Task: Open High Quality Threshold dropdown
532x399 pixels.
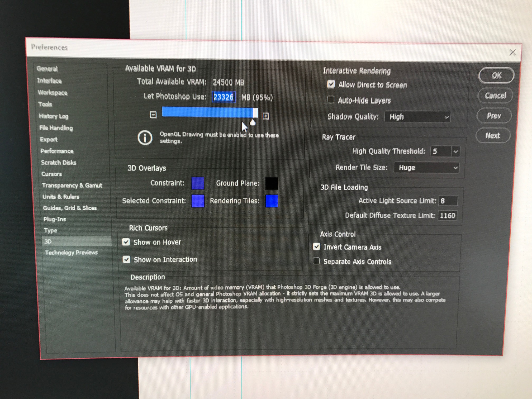Action: (456, 152)
